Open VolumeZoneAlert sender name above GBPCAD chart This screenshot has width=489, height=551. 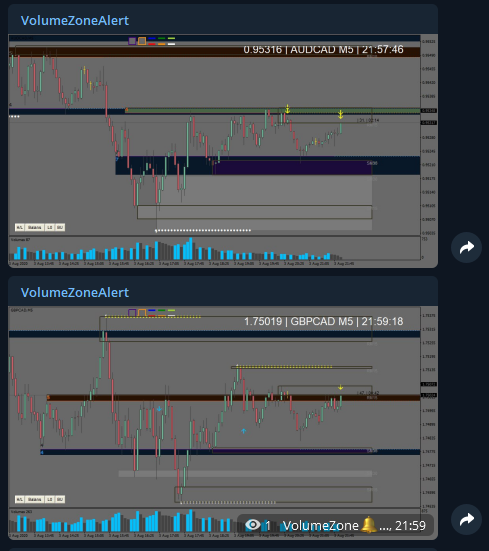(x=75, y=292)
